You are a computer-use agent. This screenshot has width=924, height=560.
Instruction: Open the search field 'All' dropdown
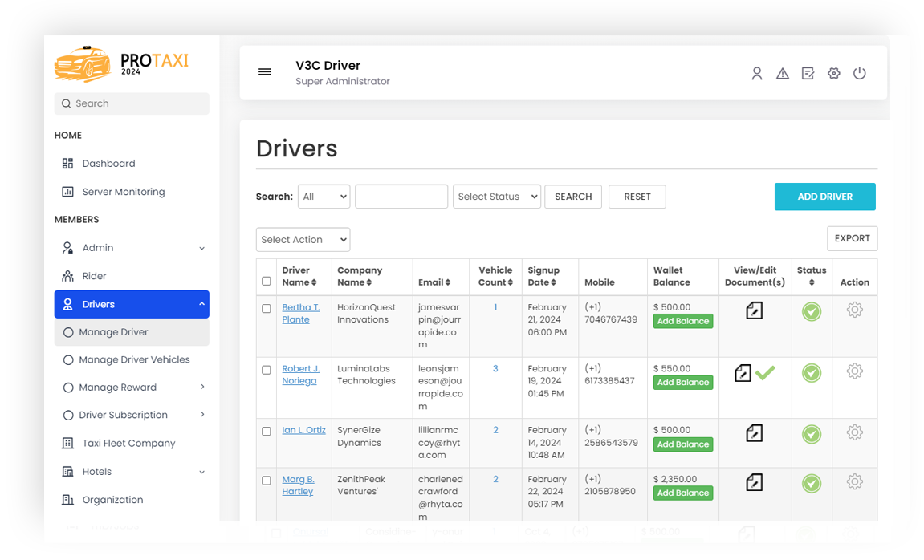click(324, 197)
